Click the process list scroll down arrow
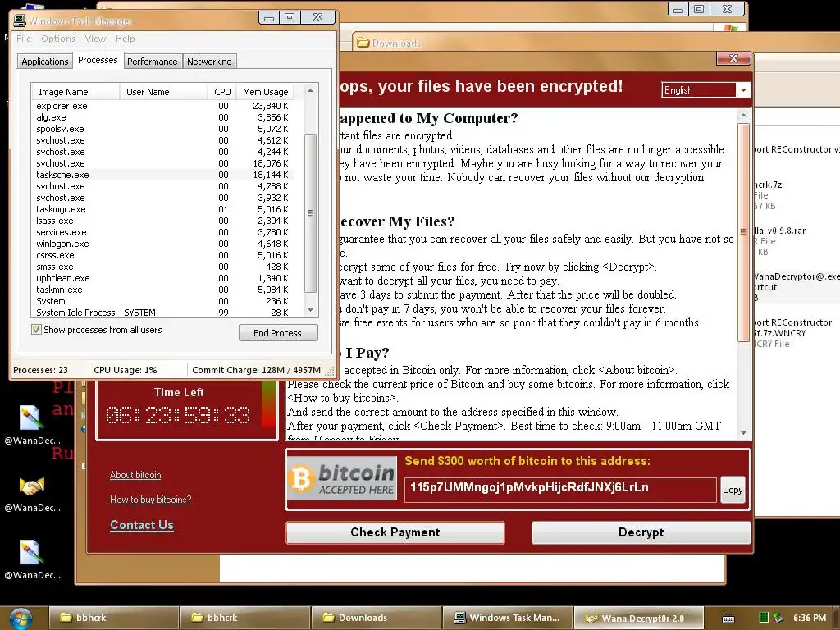 [310, 310]
